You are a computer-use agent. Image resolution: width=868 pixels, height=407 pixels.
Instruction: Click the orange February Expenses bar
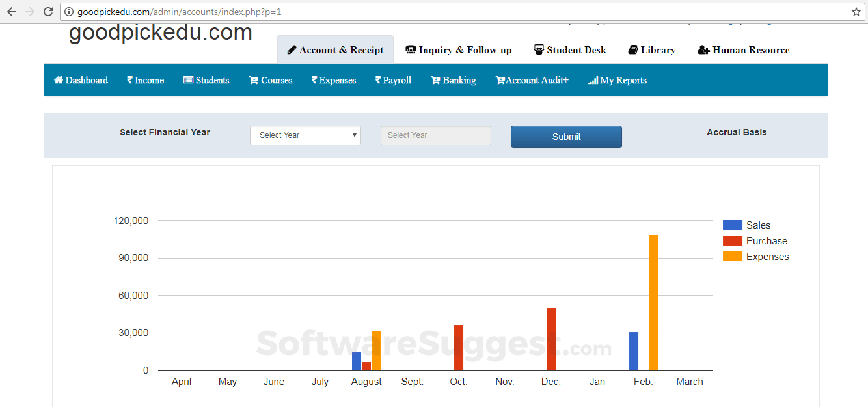653,303
